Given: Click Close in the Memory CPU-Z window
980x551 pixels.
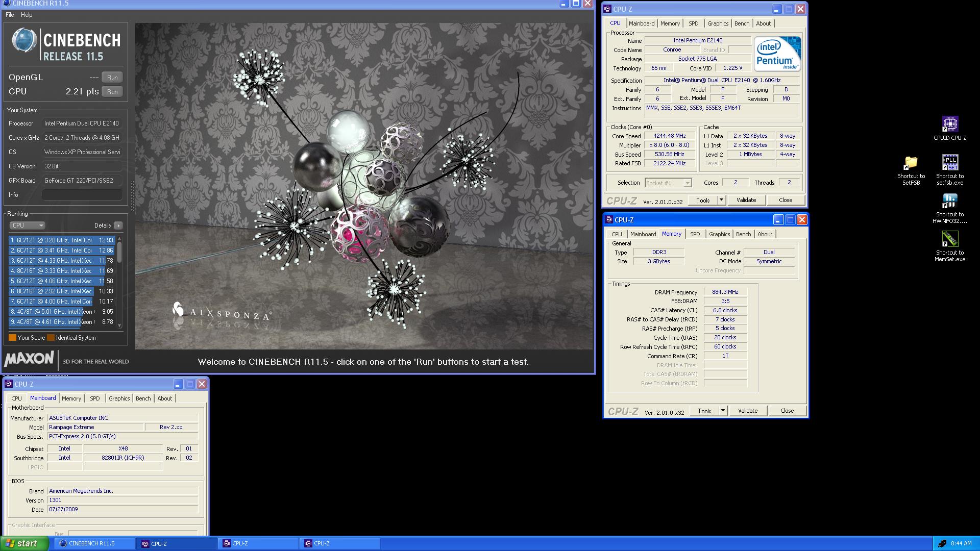Looking at the screenshot, I should (787, 411).
